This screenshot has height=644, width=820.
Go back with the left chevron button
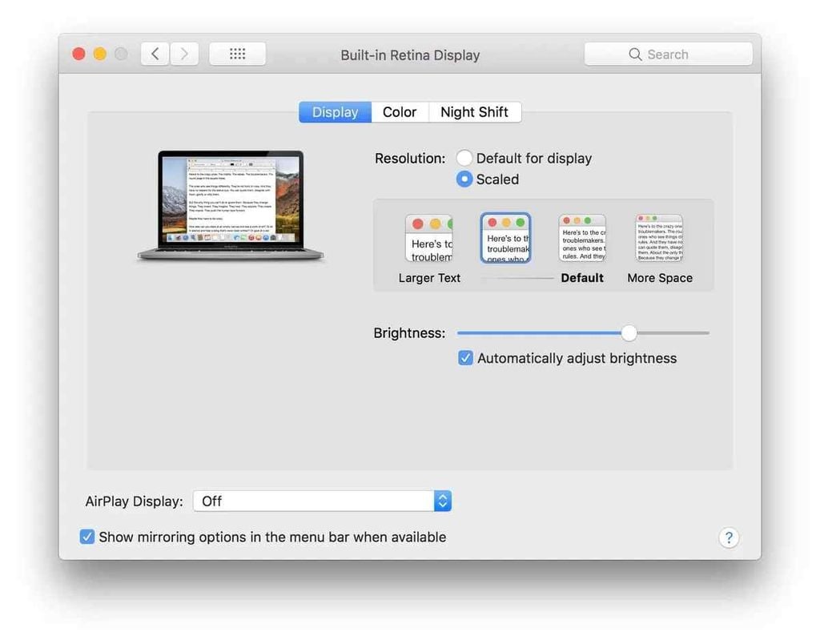[155, 54]
